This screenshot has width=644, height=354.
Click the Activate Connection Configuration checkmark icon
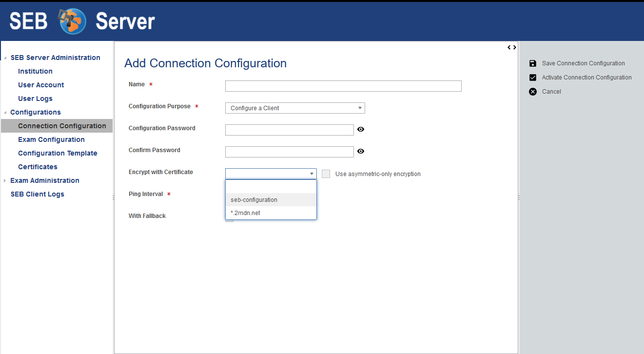click(533, 78)
